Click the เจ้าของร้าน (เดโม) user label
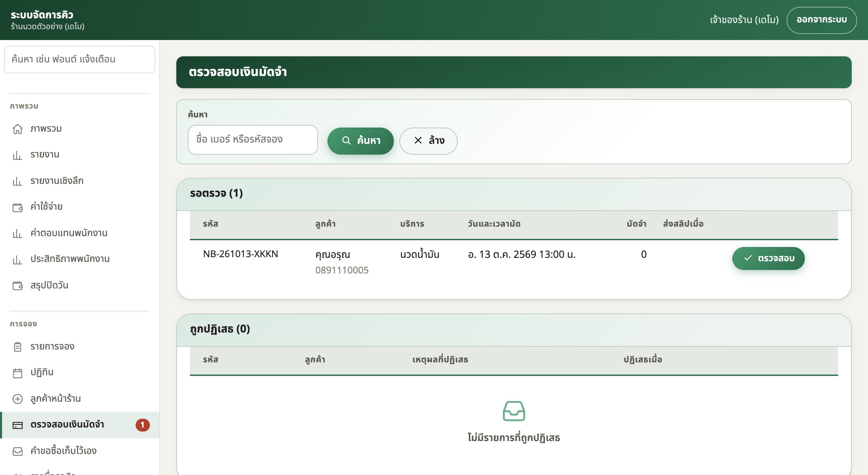Screen dimensions: 868x475 tap(744, 20)
